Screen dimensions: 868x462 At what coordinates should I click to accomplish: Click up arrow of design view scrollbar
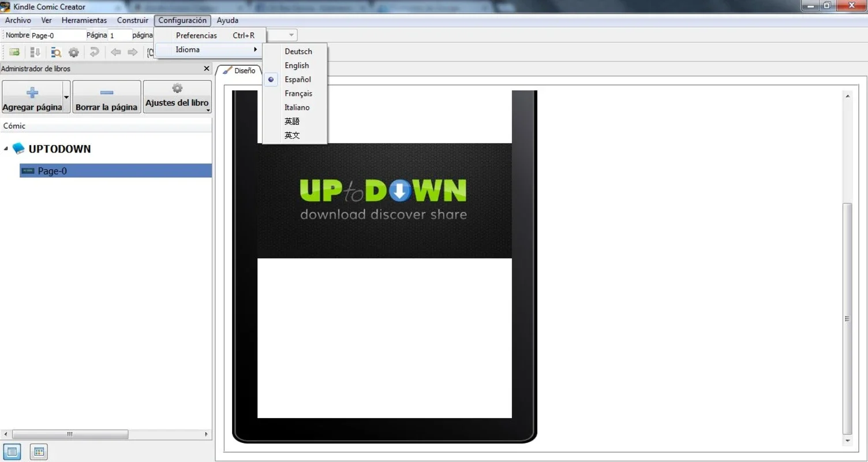[847, 96]
